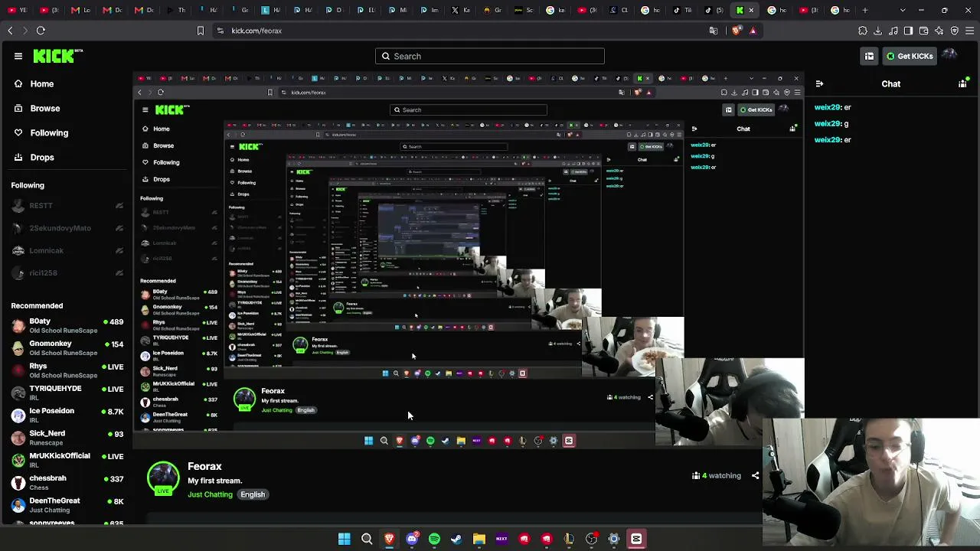
Task: Click the English language tag
Action: [x=253, y=494]
